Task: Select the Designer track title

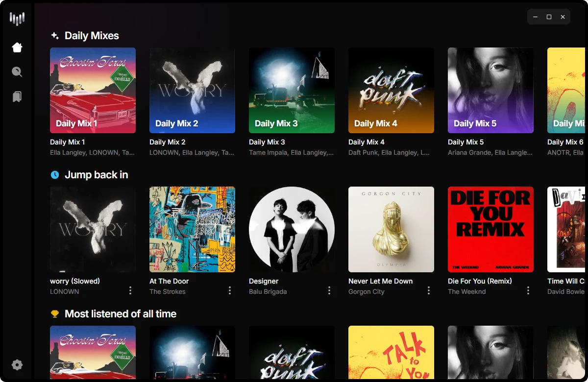Action: [264, 281]
